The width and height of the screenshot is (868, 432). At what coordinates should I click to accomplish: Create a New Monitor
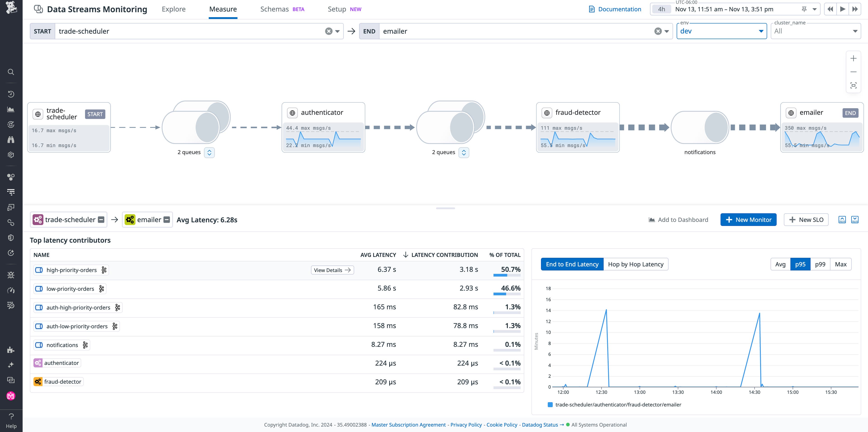(x=748, y=220)
